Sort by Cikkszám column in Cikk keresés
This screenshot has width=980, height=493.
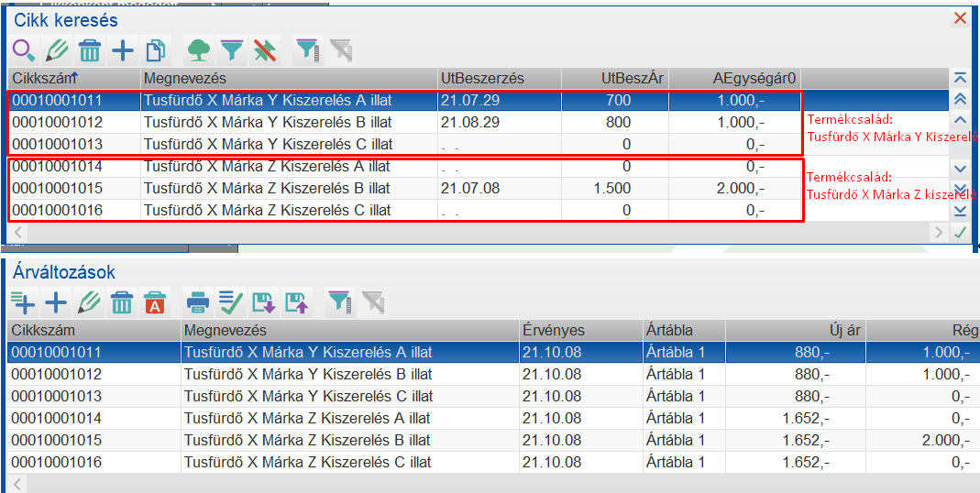[73, 78]
